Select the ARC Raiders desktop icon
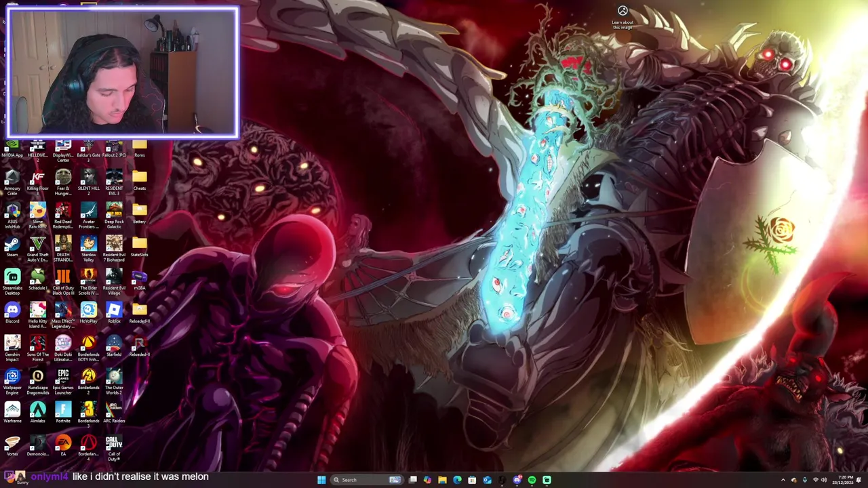The height and width of the screenshot is (488, 868). coord(114,413)
